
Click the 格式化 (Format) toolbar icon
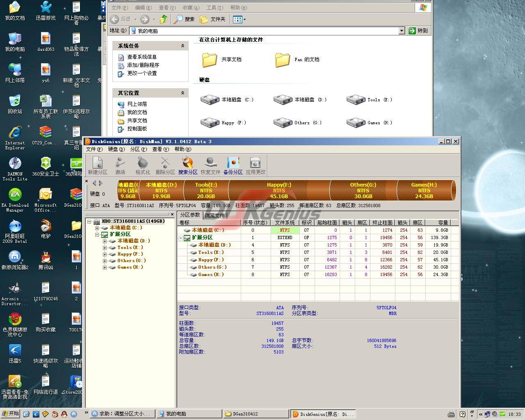pyautogui.click(x=143, y=165)
